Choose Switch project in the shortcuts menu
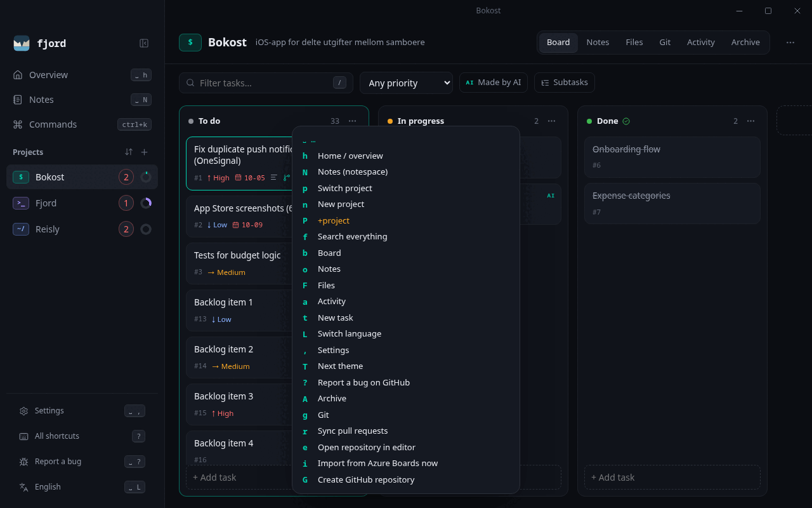Image resolution: width=812 pixels, height=508 pixels. point(406,189)
